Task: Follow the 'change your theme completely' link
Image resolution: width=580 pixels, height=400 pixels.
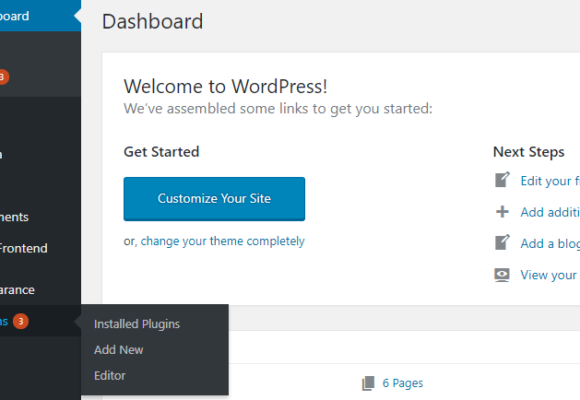Action: point(223,241)
